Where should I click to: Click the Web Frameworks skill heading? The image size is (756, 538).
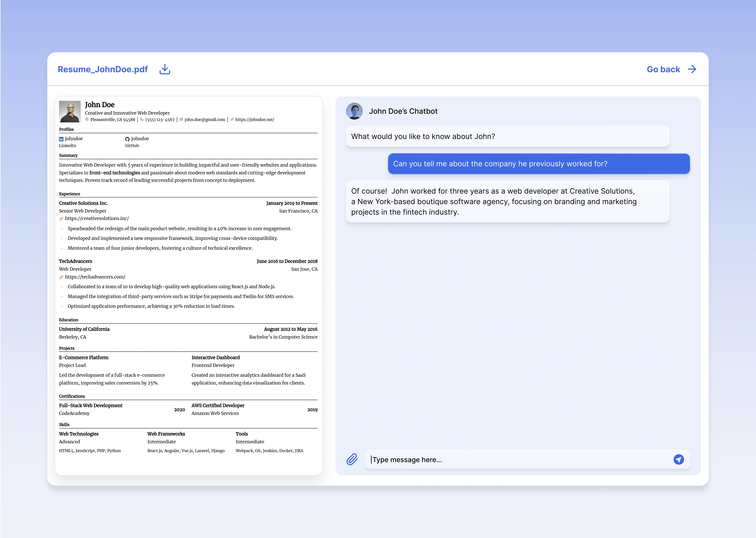166,434
